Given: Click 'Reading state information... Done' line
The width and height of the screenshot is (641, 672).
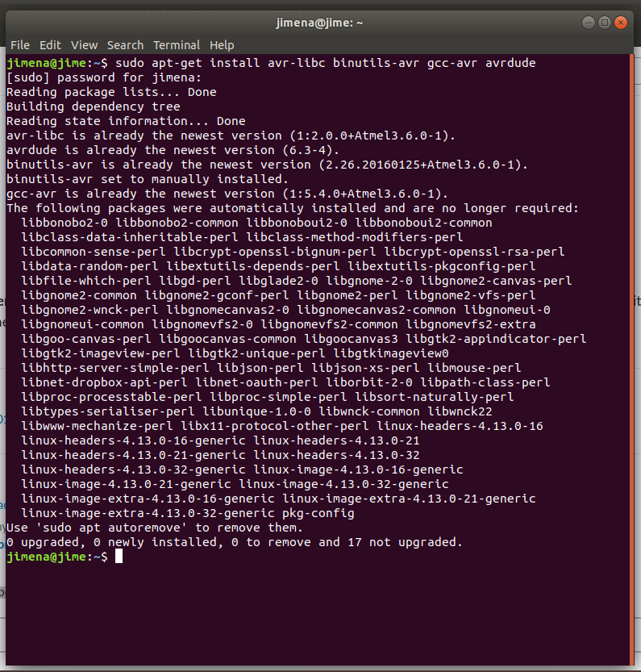Looking at the screenshot, I should (x=126, y=121).
